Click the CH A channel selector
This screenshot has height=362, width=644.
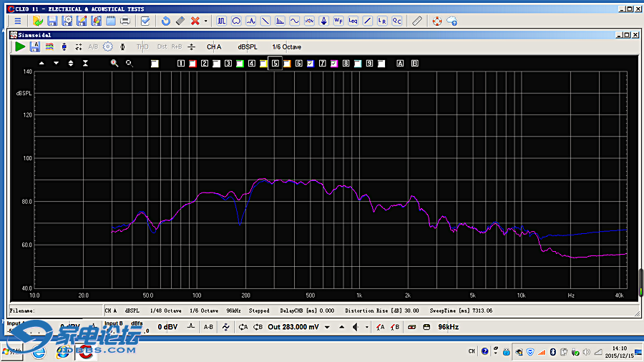[x=214, y=47]
